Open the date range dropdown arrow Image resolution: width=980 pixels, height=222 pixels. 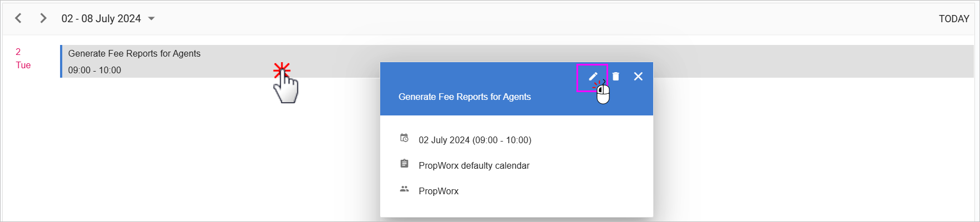[x=151, y=19]
